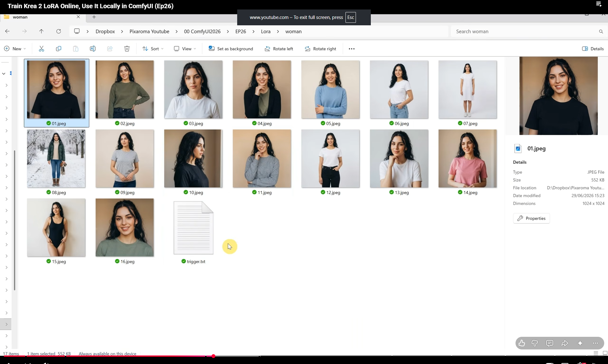This screenshot has width=608, height=364.
Task: Click the 12.jpeg file name
Action: pos(333,193)
